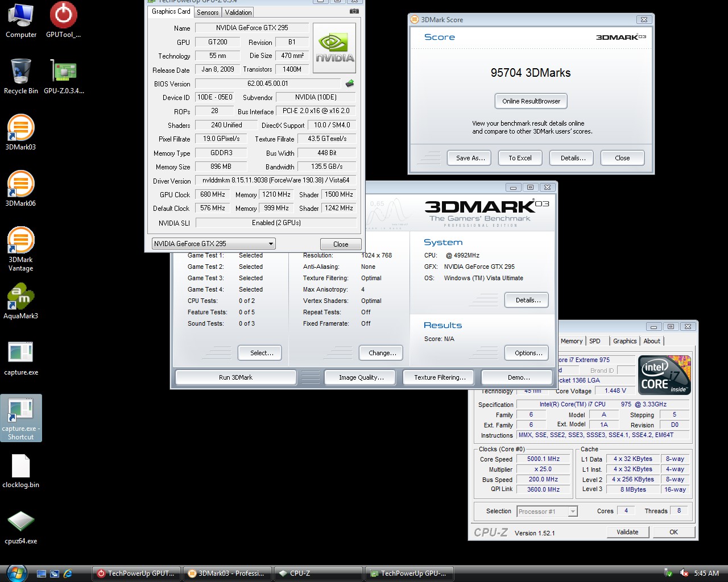Switch to 3DMark03 taskbar item
Screen dimensions: 728x582
coord(227,573)
